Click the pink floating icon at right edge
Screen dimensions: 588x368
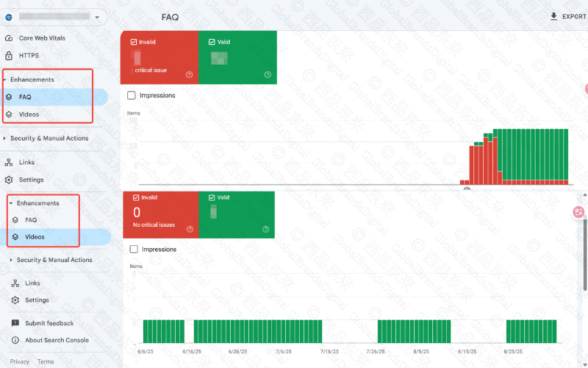point(579,212)
